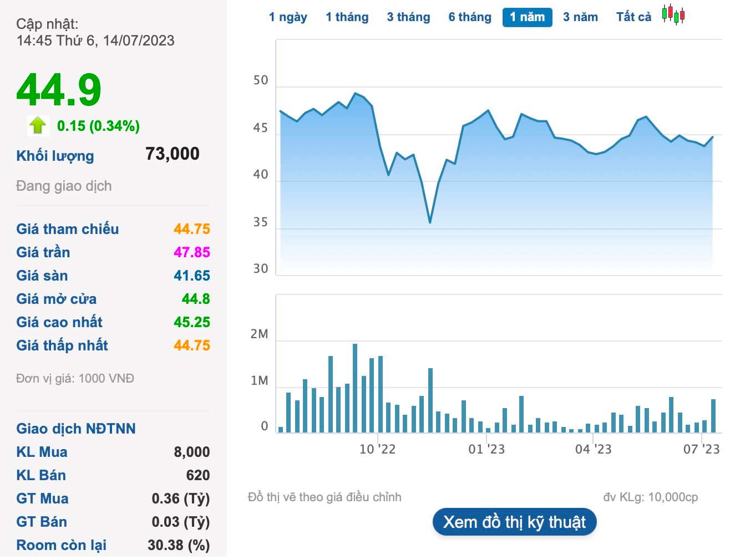This screenshot has width=730, height=560.
Task: Select the '1 ngày' time range tab
Action: 288,17
